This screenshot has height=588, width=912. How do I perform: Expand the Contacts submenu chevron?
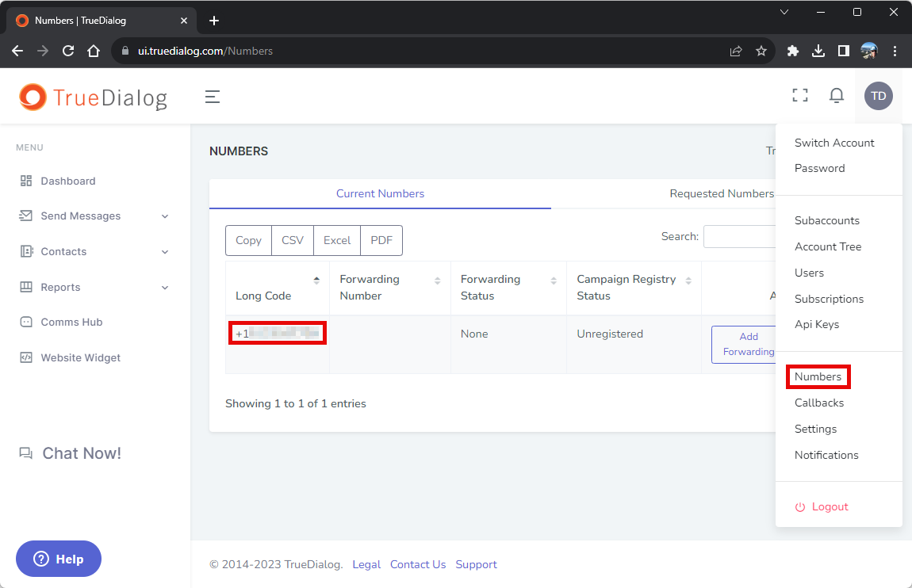[165, 251]
